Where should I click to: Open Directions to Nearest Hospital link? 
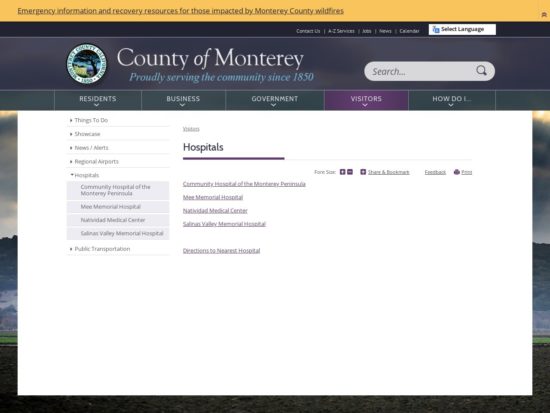point(221,251)
